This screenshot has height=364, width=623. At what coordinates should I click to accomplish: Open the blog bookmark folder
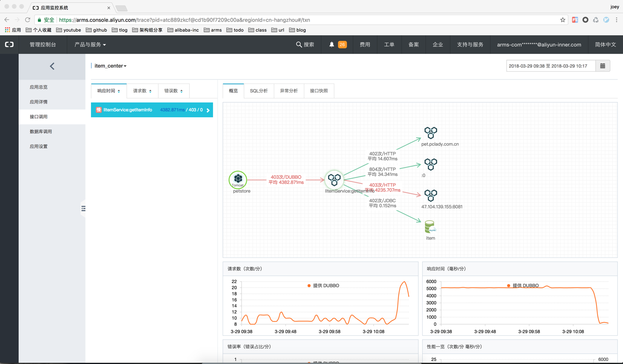coord(298,30)
